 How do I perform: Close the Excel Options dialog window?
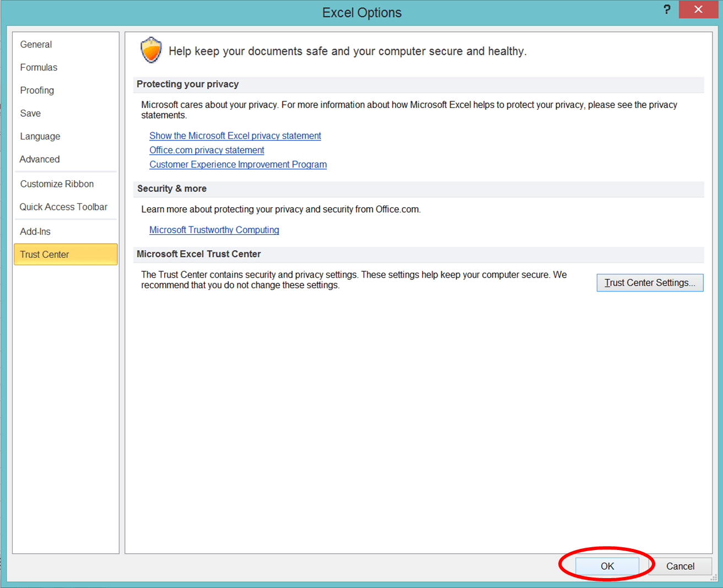698,9
